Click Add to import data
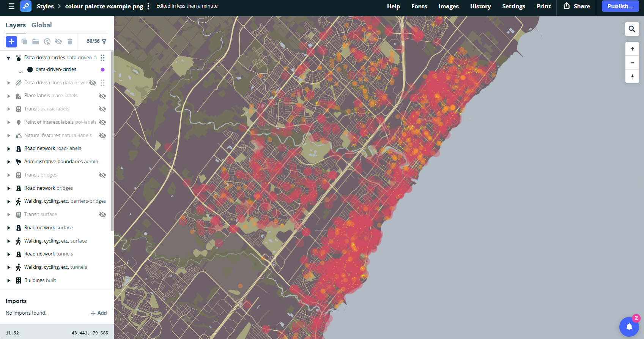Image resolution: width=644 pixels, height=339 pixels. [x=99, y=313]
